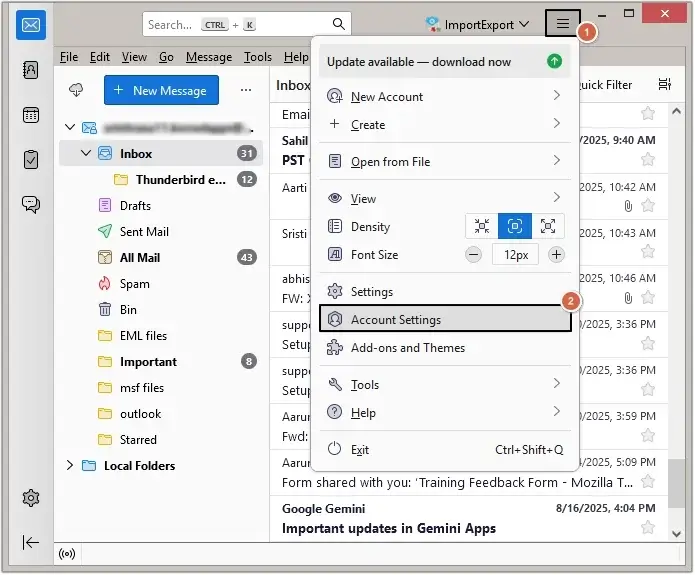Collapse the mail account tree
Image resolution: width=695 pixels, height=575 pixels.
(x=70, y=127)
